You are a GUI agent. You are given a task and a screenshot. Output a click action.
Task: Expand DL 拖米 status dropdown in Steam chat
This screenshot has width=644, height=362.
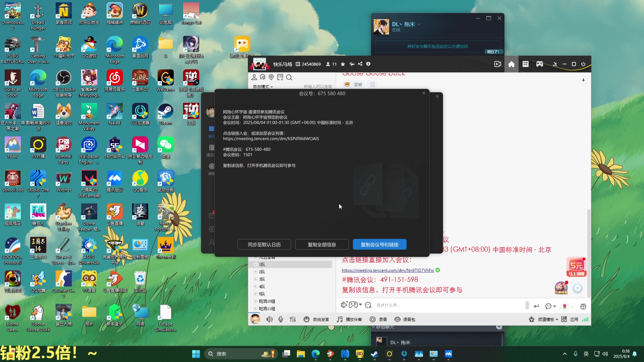pyautogui.click(x=419, y=24)
